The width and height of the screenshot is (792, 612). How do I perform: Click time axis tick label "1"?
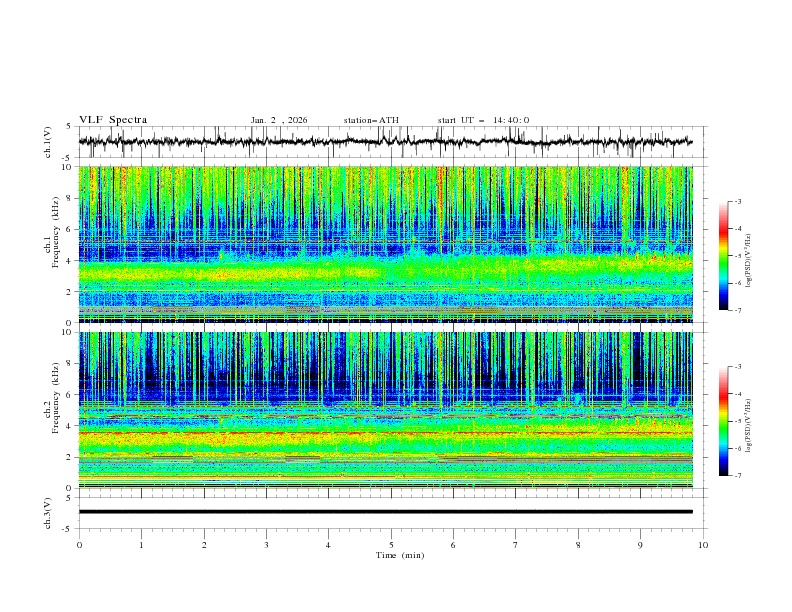coord(141,545)
